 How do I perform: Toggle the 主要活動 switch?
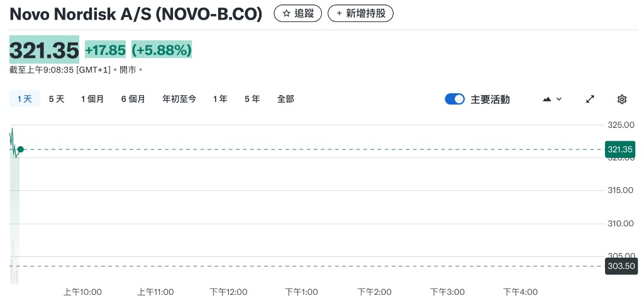click(455, 99)
